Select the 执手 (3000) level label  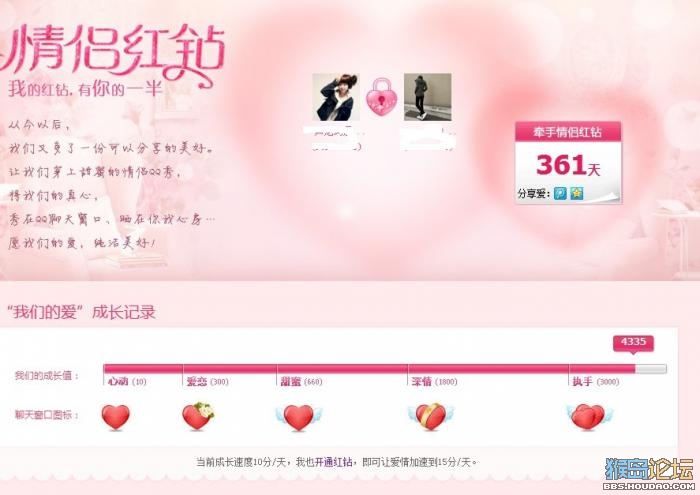coord(596,382)
